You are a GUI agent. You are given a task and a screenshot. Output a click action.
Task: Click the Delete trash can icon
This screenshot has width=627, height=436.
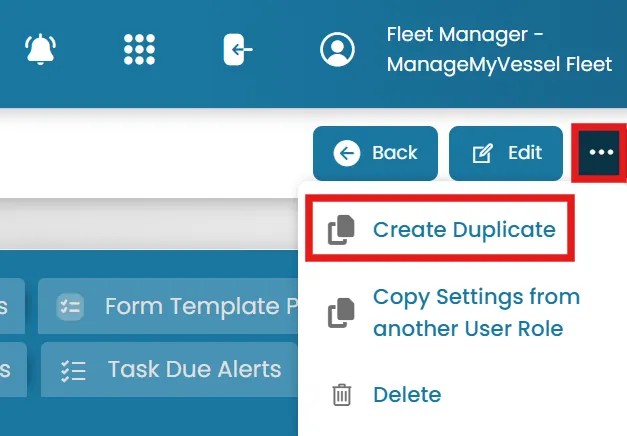(x=341, y=395)
